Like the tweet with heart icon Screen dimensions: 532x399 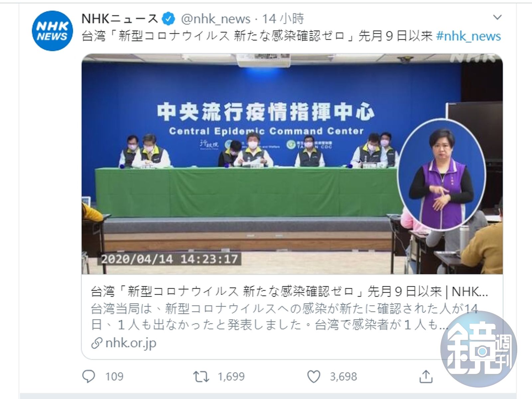click(x=314, y=377)
